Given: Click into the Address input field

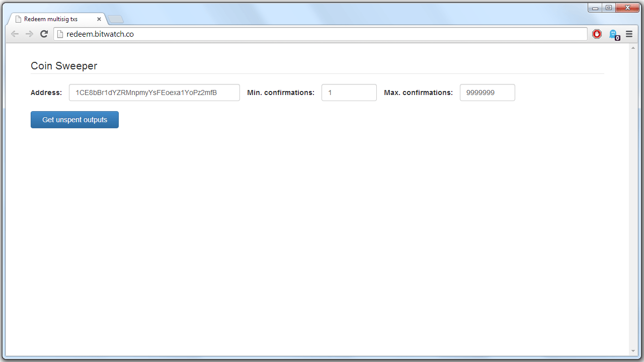Looking at the screenshot, I should coord(154,93).
